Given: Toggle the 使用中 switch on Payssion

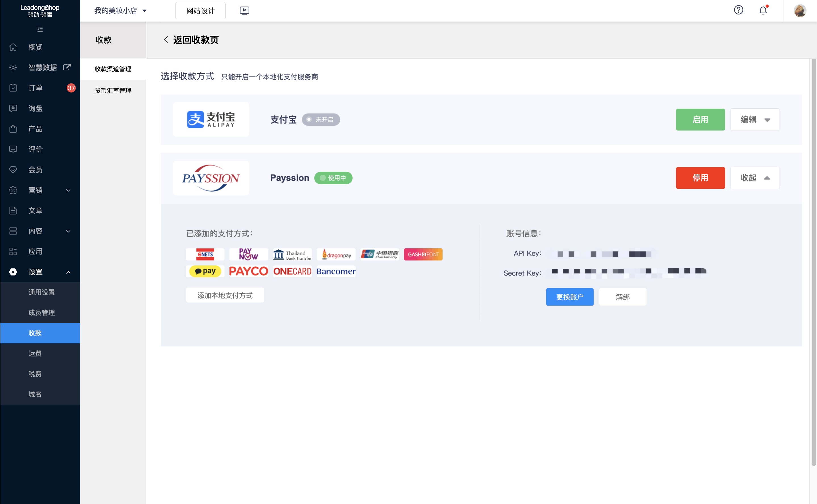Looking at the screenshot, I should coord(333,178).
